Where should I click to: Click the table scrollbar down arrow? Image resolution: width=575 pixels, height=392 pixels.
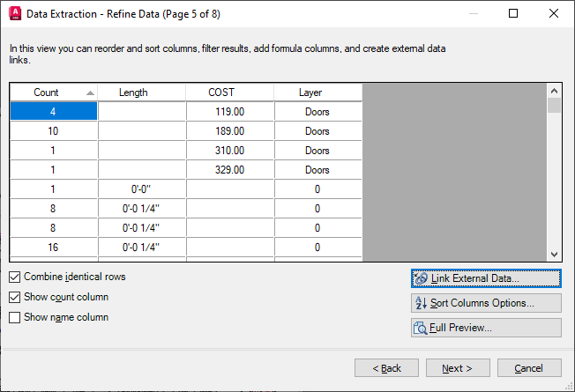coord(554,255)
